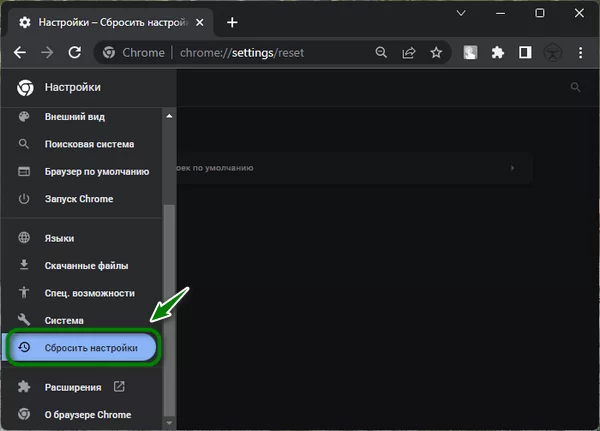Toggle the browser side panel
Screen dimensions: 600x431
point(525,53)
